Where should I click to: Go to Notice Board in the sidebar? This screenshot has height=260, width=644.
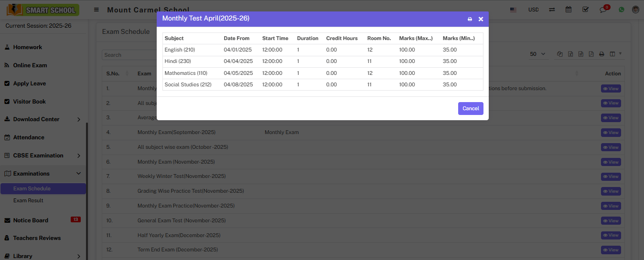[31, 220]
